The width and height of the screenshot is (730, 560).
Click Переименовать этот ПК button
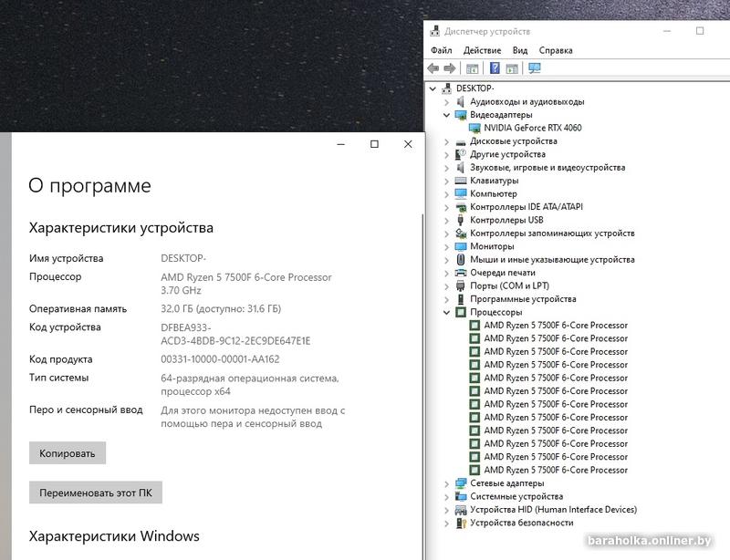(x=96, y=493)
